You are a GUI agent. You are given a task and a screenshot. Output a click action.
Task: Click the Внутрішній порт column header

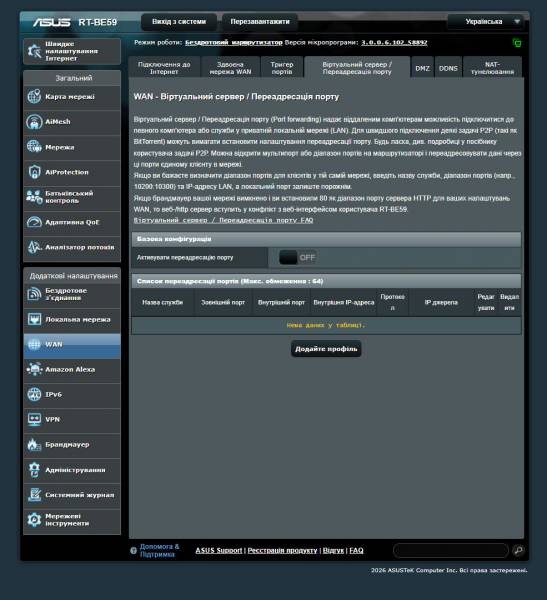click(x=281, y=302)
